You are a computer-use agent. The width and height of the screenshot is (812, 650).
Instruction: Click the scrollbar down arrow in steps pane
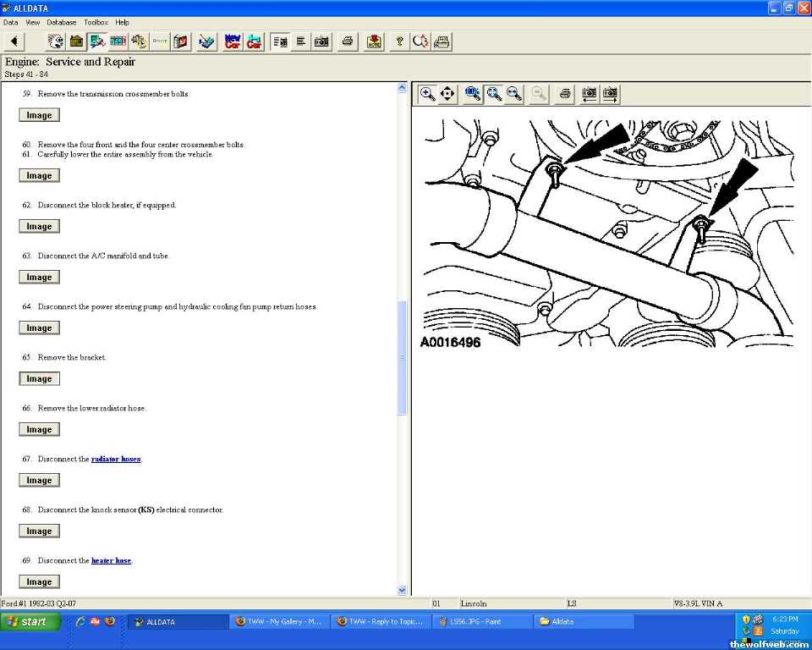(x=402, y=590)
